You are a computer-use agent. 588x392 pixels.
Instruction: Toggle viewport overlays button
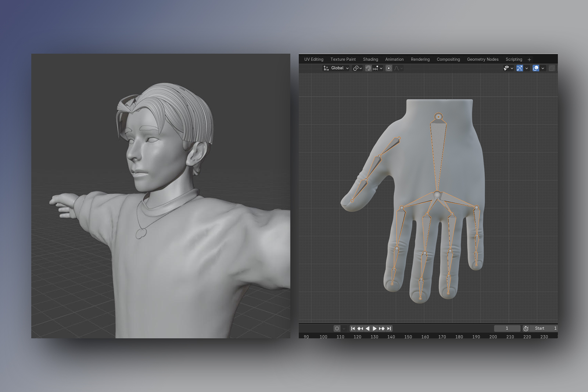point(536,68)
